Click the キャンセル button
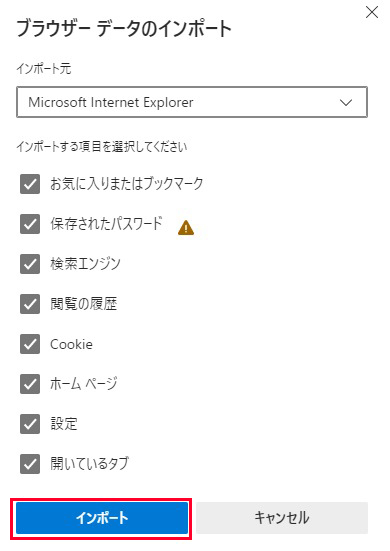Image resolution: width=390 pixels, height=551 pixels. pyautogui.click(x=282, y=518)
